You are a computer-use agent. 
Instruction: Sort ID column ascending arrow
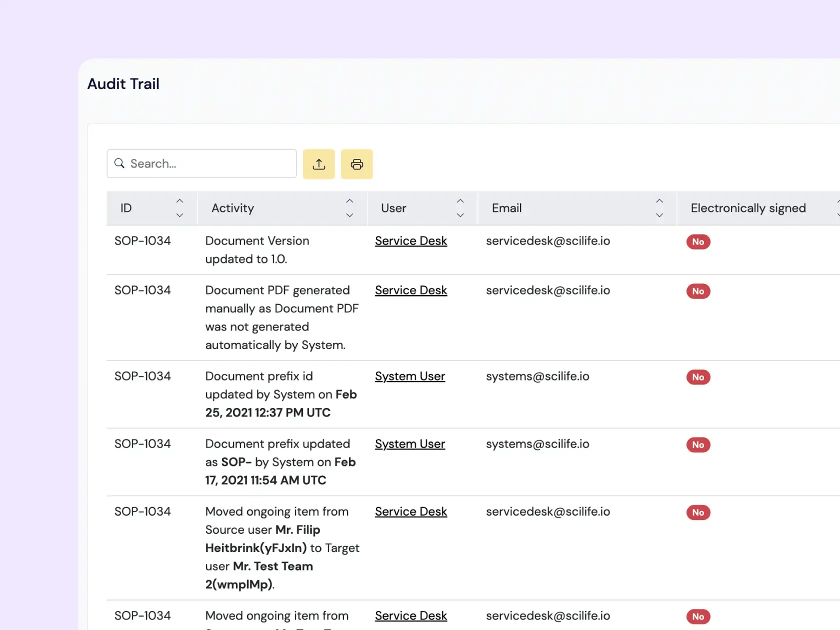point(179,201)
